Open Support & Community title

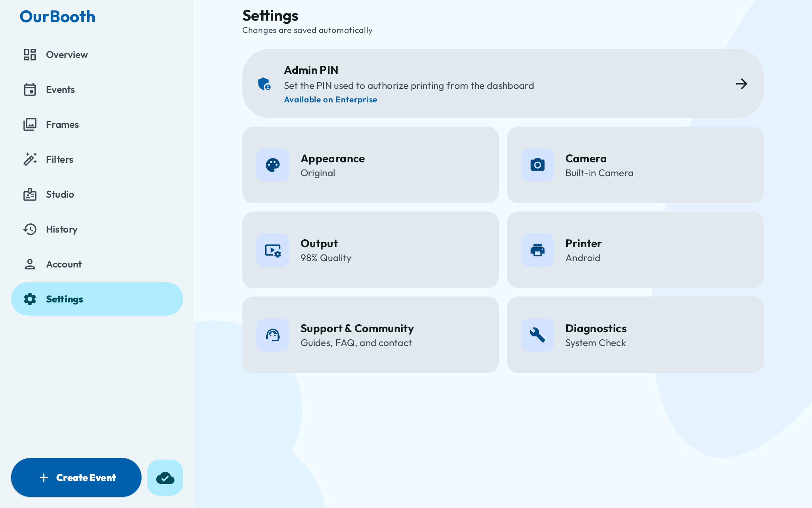(x=357, y=329)
